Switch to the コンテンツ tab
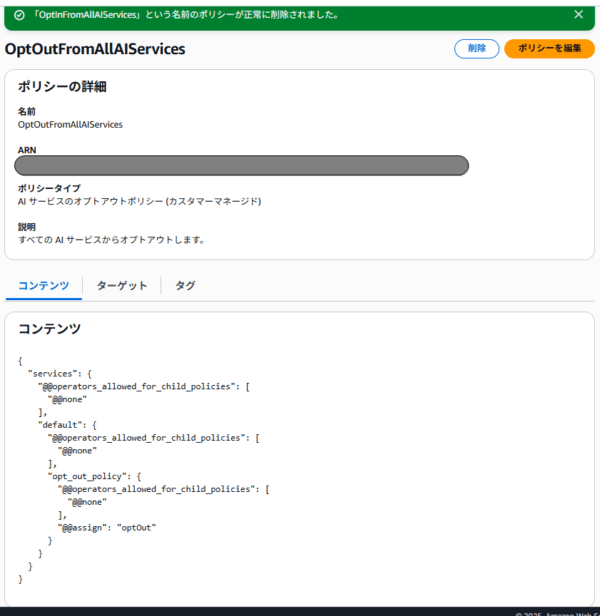 pos(44,286)
